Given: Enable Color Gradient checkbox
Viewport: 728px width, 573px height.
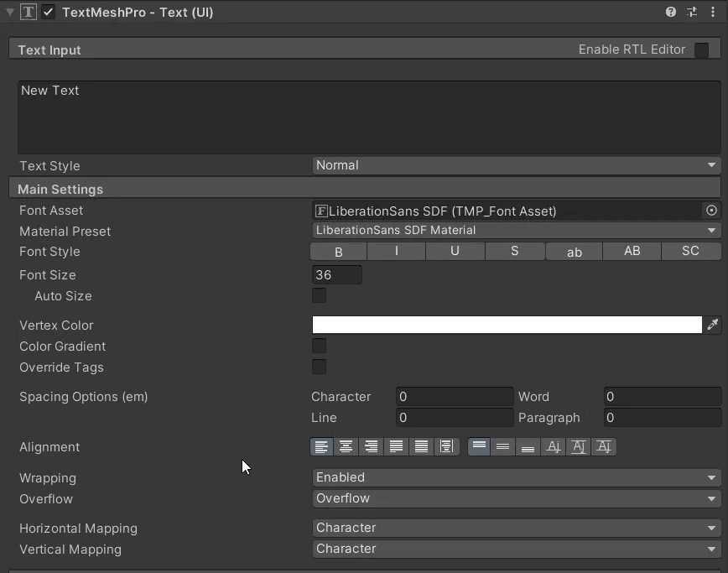Looking at the screenshot, I should coord(319,346).
